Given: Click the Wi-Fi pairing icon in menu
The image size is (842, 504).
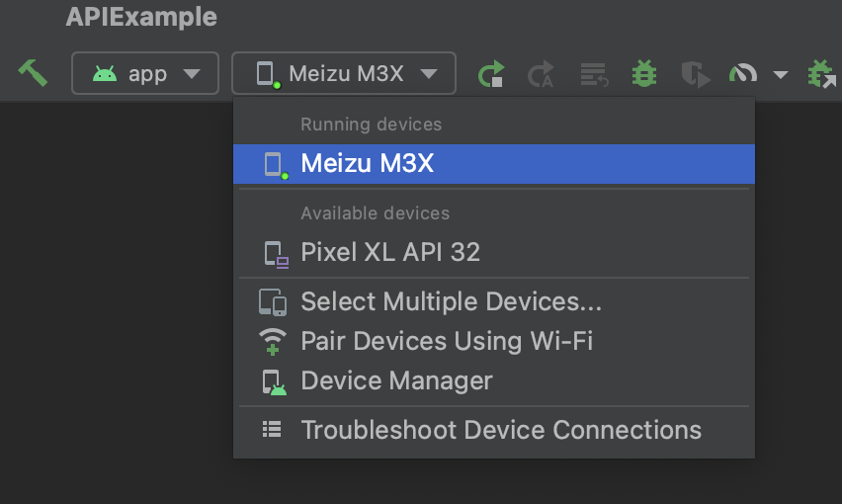Looking at the screenshot, I should [x=273, y=341].
